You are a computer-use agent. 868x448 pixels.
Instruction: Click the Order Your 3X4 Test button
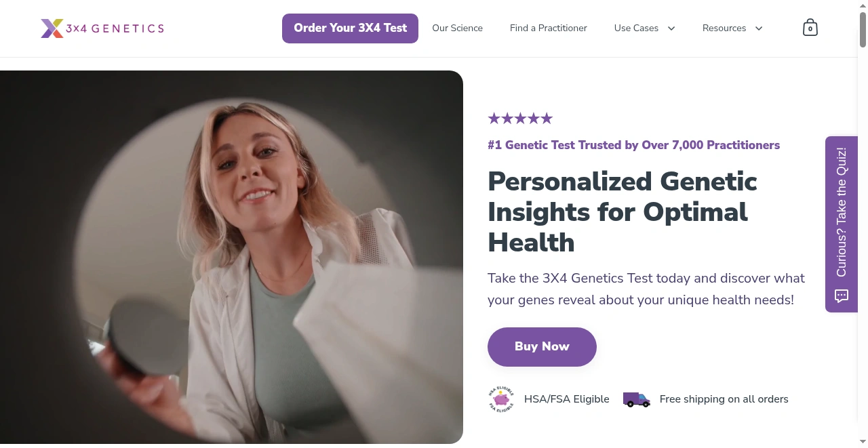(x=350, y=28)
